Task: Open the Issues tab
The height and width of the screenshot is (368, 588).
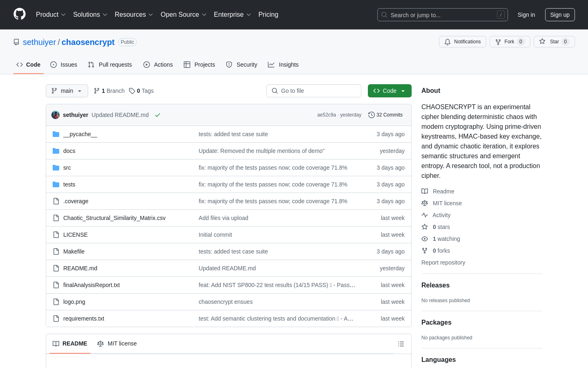Action: click(x=64, y=65)
